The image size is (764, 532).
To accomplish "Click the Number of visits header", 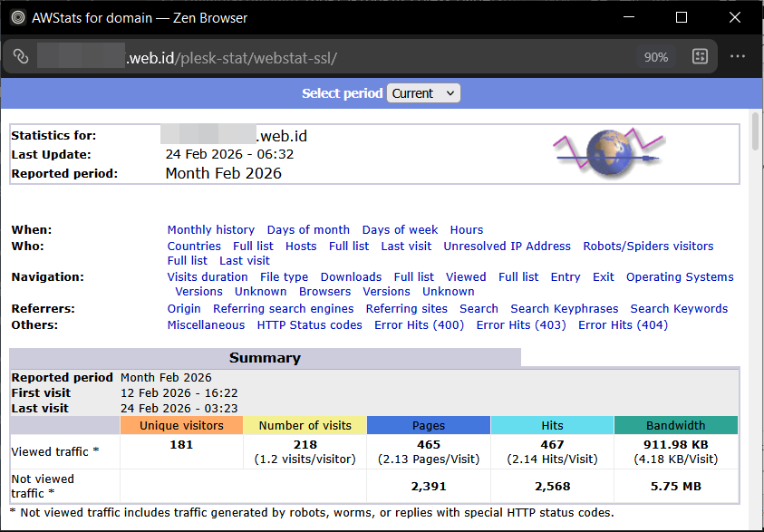I will [305, 425].
